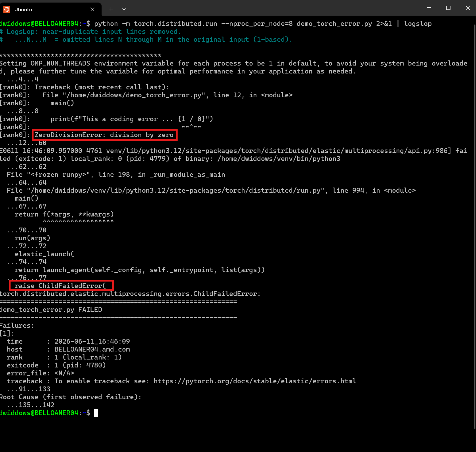Click the 'Setting OMP_NUM_THREADS' warning line
The image size is (476, 452).
pos(234,67)
